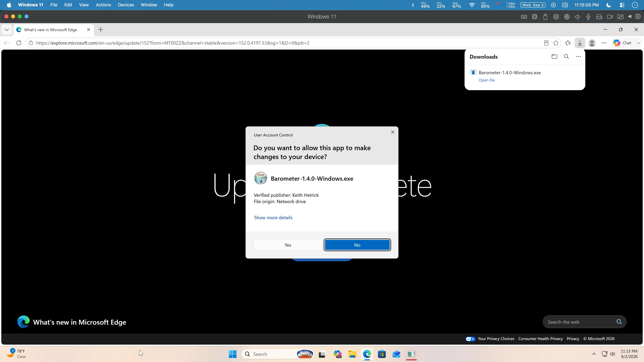
Task: Click Yes in User Account Control dialog
Action: coord(288,245)
